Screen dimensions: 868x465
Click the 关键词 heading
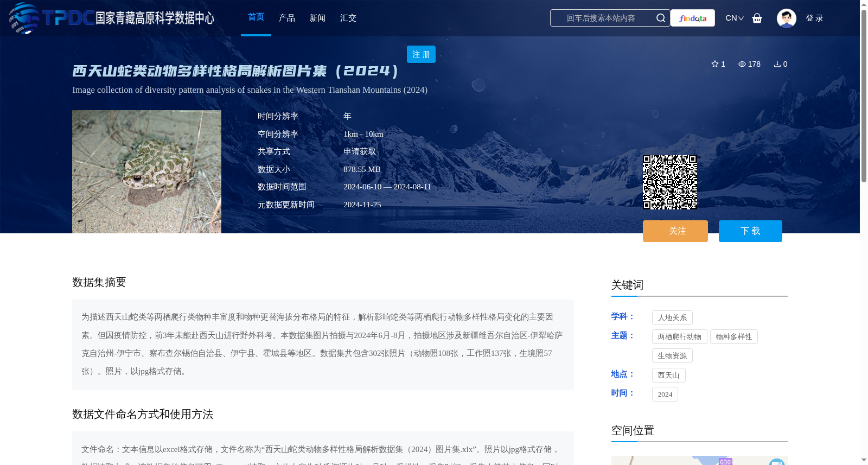(628, 285)
